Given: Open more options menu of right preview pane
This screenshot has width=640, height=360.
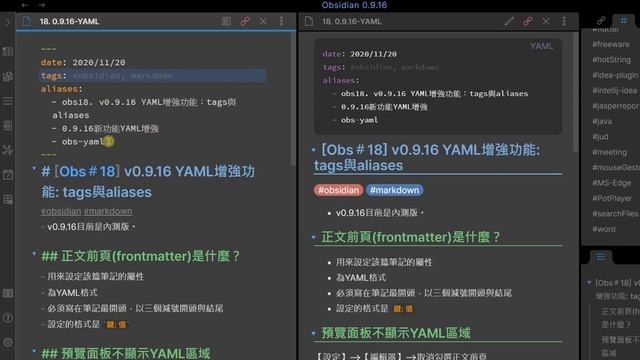Looking at the screenshot, I should pyautogui.click(x=564, y=21).
